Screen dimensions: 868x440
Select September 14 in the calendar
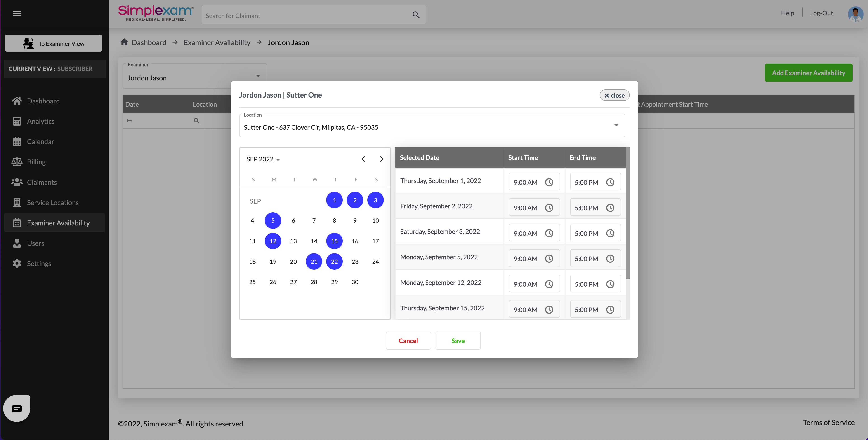pos(314,241)
